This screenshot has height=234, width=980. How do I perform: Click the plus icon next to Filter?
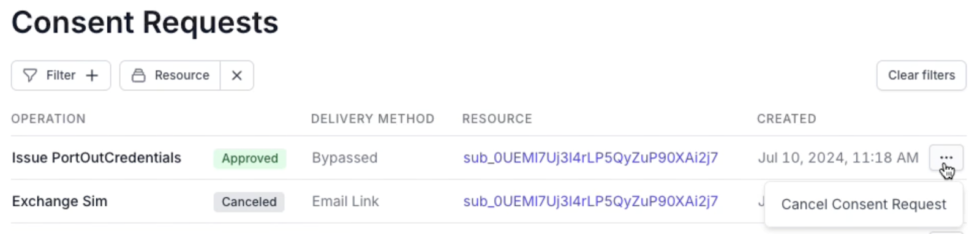click(92, 75)
